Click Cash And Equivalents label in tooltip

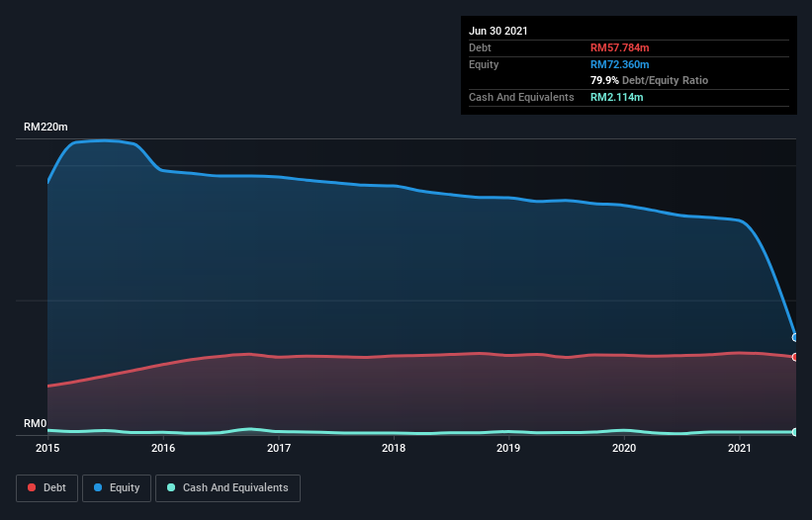coord(521,97)
